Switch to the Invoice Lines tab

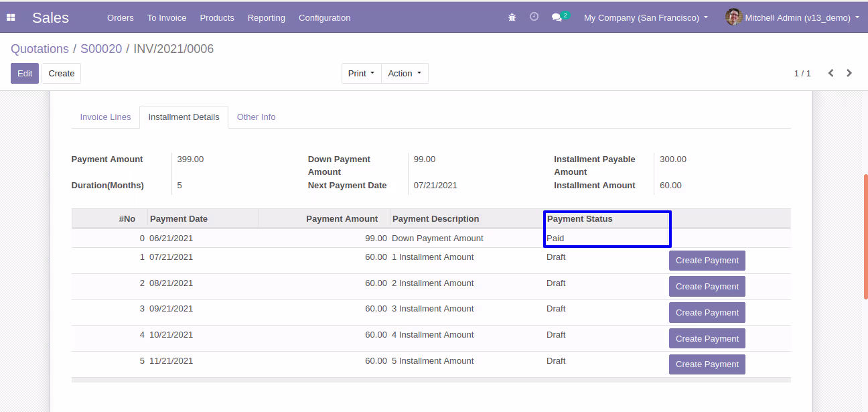tap(105, 117)
